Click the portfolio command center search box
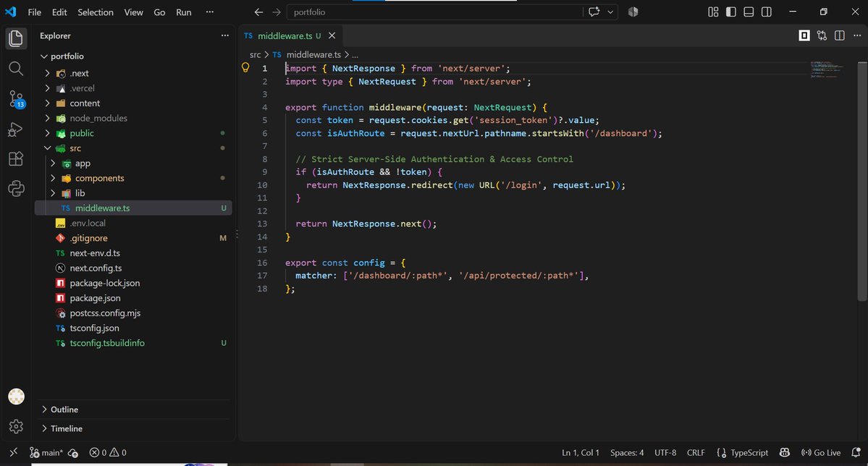This screenshot has height=466, width=868. click(x=434, y=12)
